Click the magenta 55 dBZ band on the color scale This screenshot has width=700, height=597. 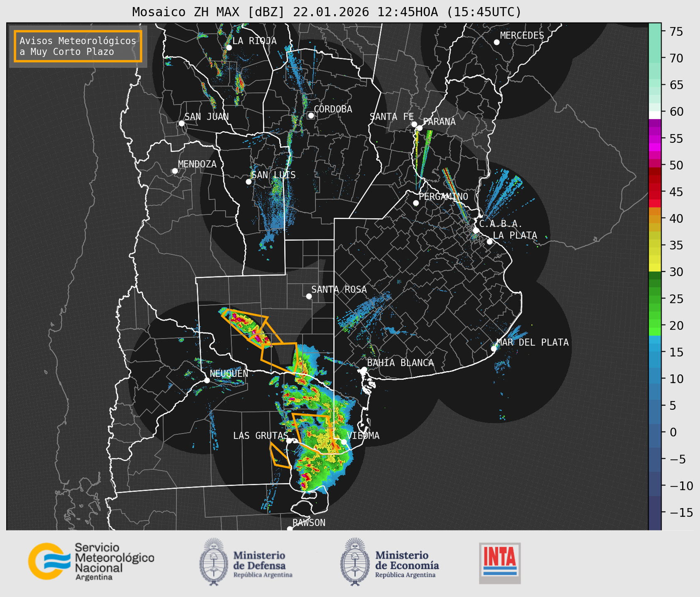(x=655, y=138)
